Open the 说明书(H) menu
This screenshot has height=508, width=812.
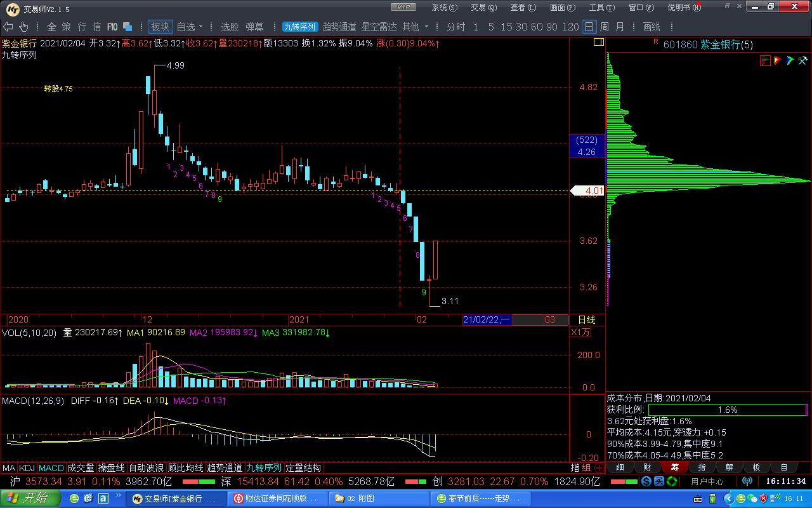click(684, 8)
